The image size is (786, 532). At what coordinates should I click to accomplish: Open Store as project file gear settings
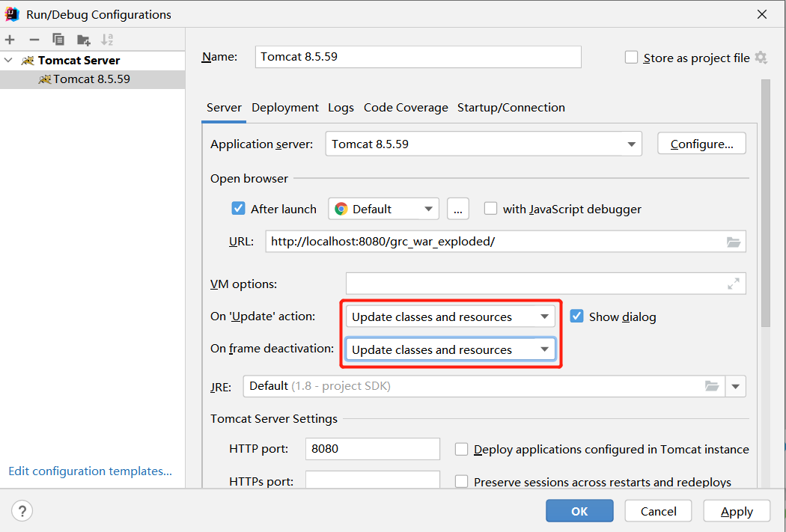[x=761, y=58]
